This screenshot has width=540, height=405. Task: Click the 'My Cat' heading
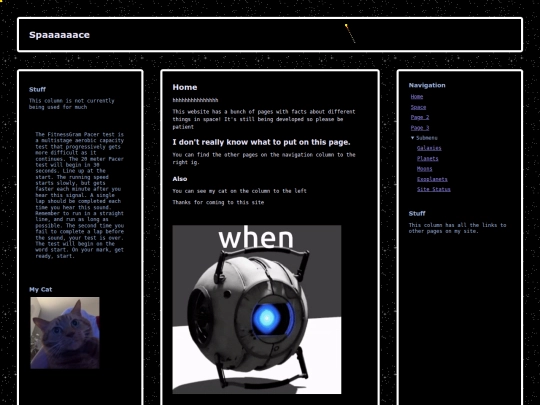[41, 289]
